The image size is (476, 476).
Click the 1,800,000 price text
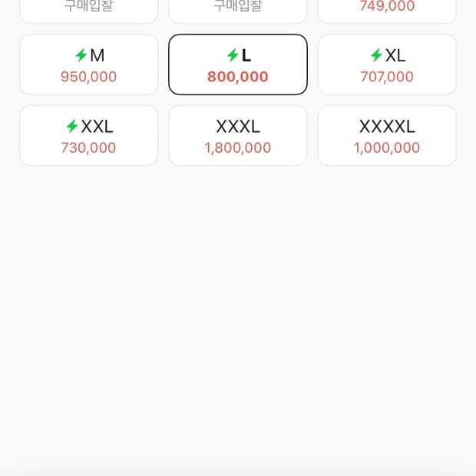pos(238,148)
